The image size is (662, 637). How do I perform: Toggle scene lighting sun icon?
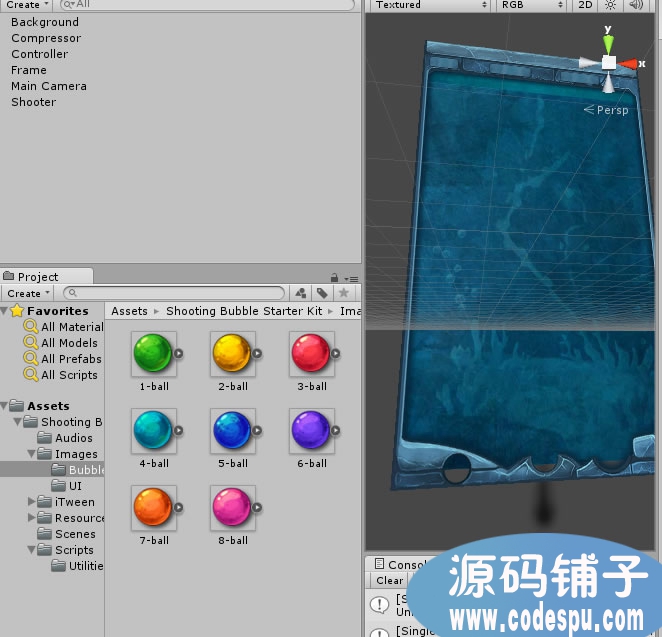610,5
